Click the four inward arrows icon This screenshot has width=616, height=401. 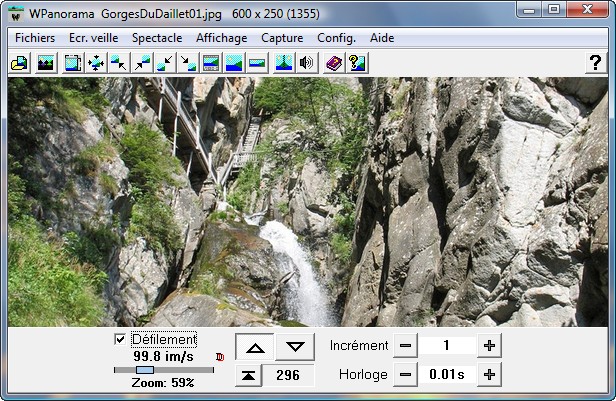96,63
